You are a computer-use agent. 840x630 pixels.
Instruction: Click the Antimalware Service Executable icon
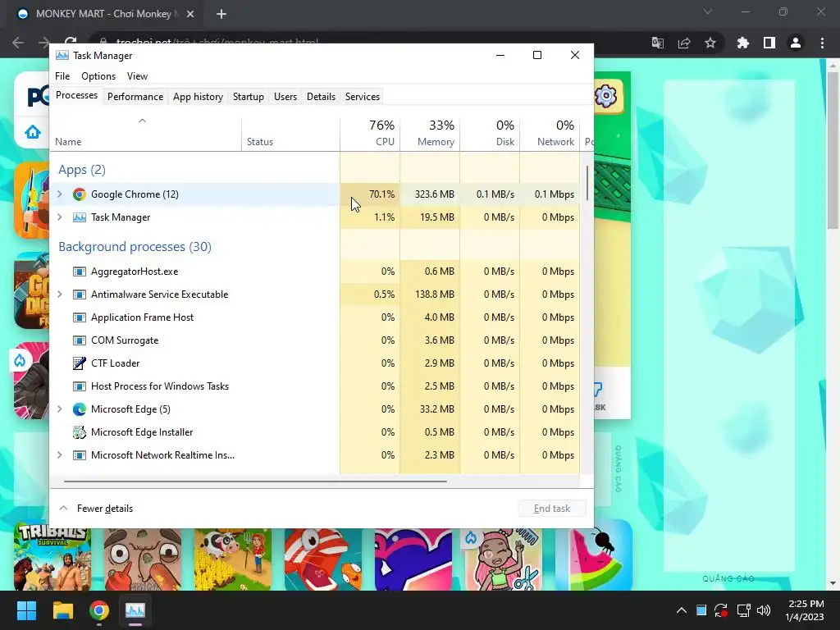point(80,294)
